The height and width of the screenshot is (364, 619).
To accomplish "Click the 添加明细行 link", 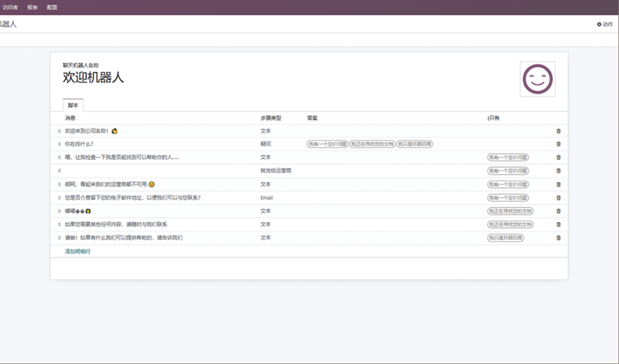I will tap(78, 251).
